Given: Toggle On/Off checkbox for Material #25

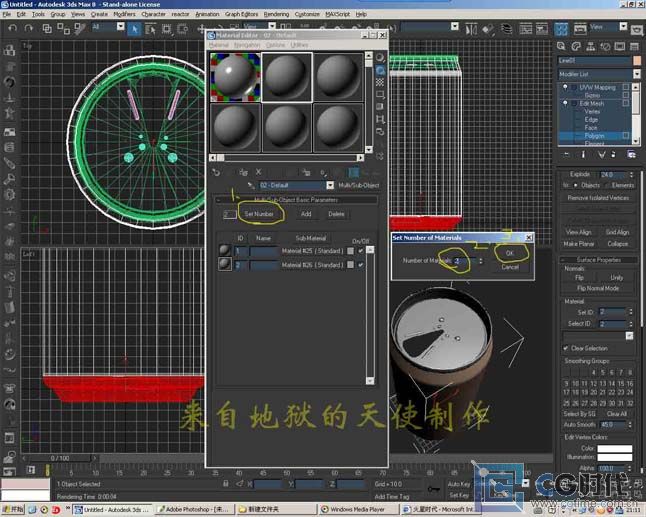Looking at the screenshot, I should click(361, 251).
